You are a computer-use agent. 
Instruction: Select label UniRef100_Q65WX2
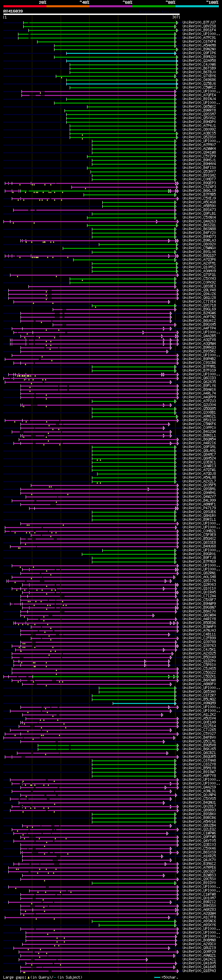pos(199,106)
